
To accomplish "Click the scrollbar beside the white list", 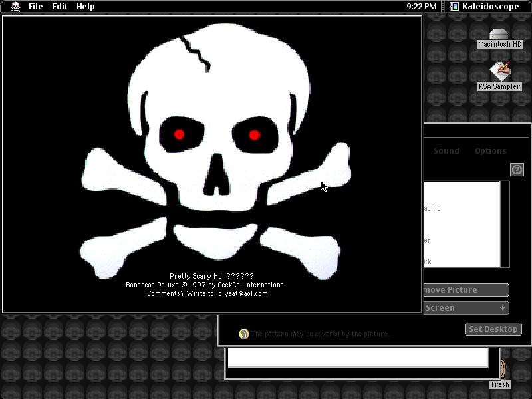I will pyautogui.click(x=505, y=224).
